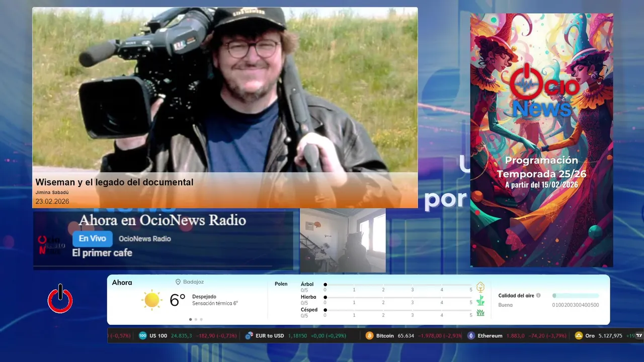The height and width of the screenshot is (362, 644).
Task: Click the Bitcoin logo in the ticker
Action: pos(369,335)
